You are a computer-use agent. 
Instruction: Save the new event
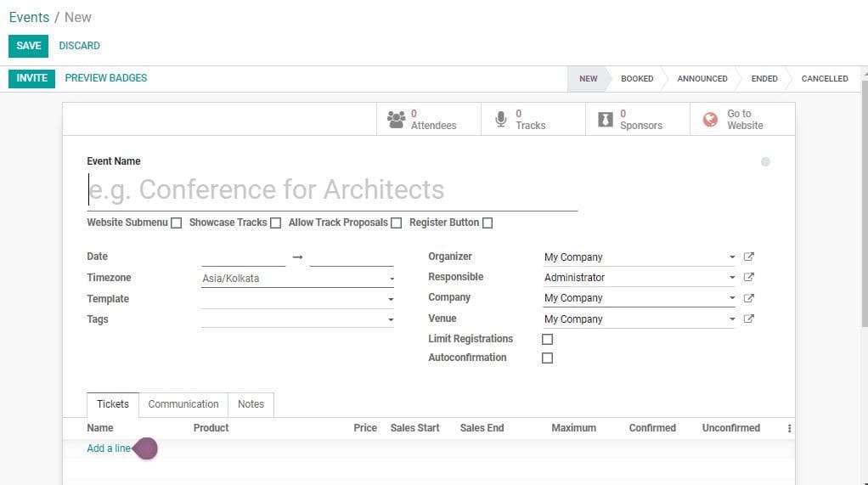28,46
